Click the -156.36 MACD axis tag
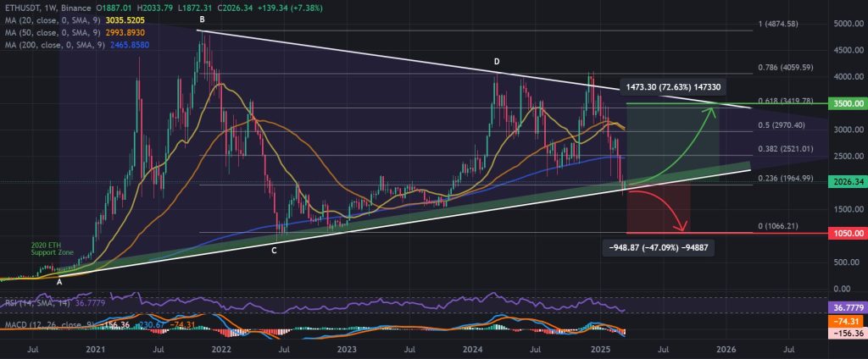Image resolution: width=868 pixels, height=359 pixels. click(x=848, y=334)
